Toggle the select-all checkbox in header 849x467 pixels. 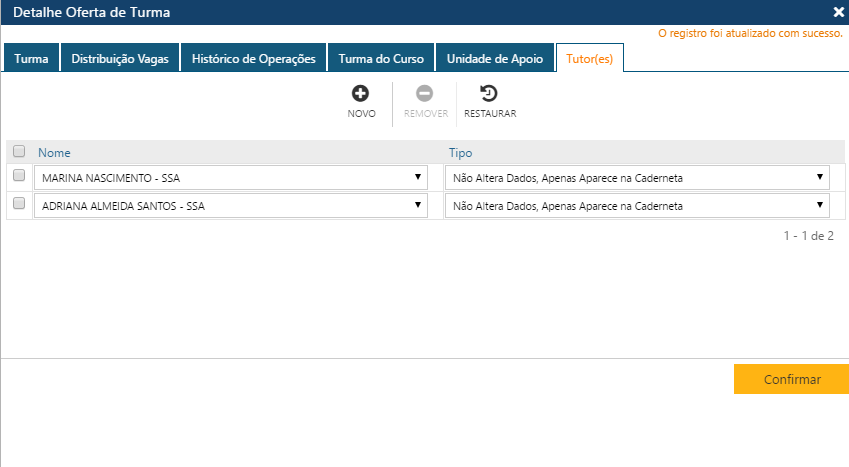(19, 152)
